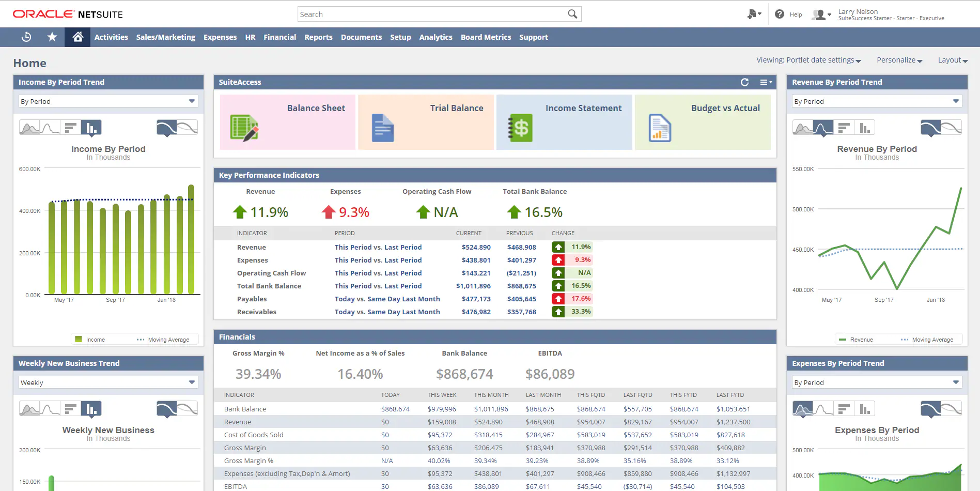This screenshot has height=491, width=980.
Task: Open the Reports menu
Action: point(318,37)
